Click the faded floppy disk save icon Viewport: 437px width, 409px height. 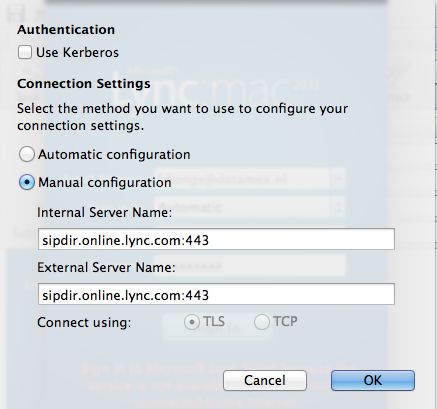16,13
